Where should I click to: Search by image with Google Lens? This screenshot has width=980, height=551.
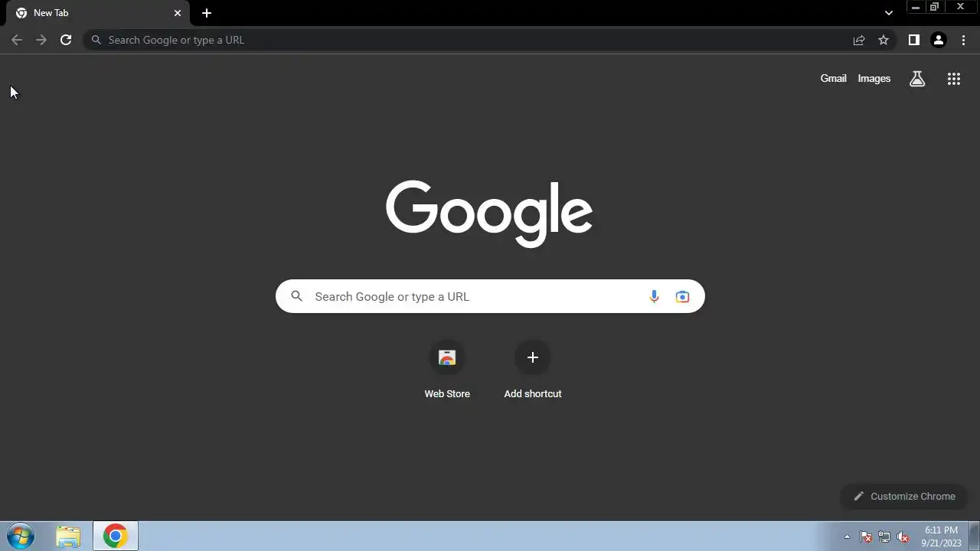[682, 296]
